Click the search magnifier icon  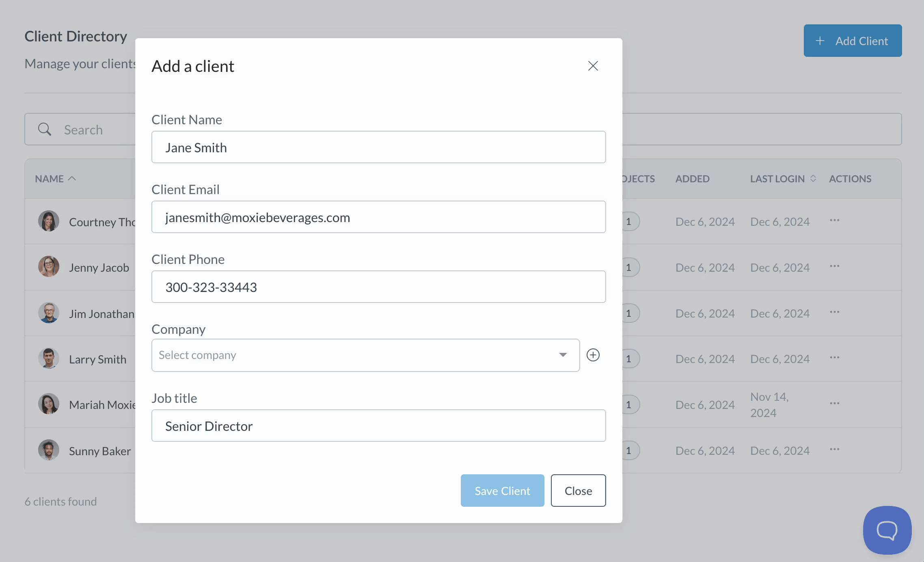click(x=45, y=130)
